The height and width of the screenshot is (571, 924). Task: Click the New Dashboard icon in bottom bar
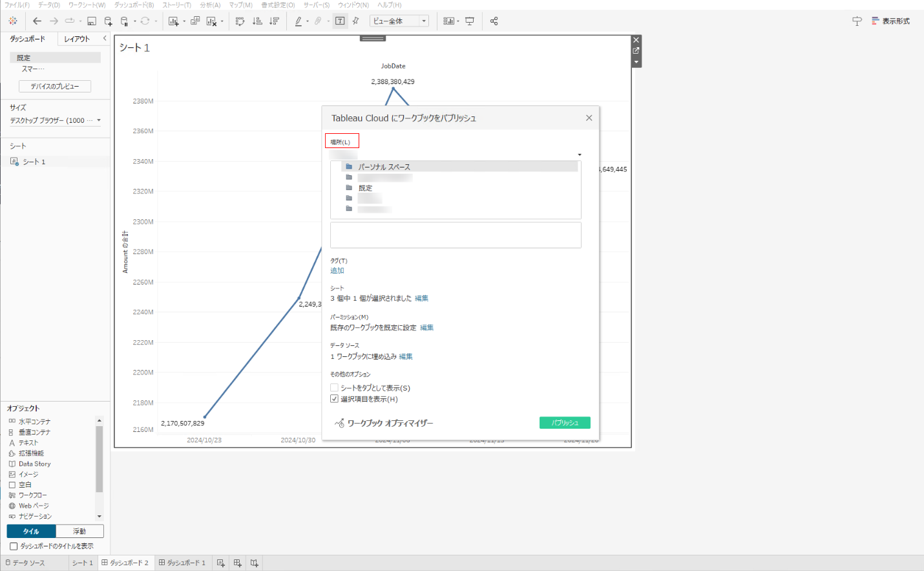click(237, 563)
